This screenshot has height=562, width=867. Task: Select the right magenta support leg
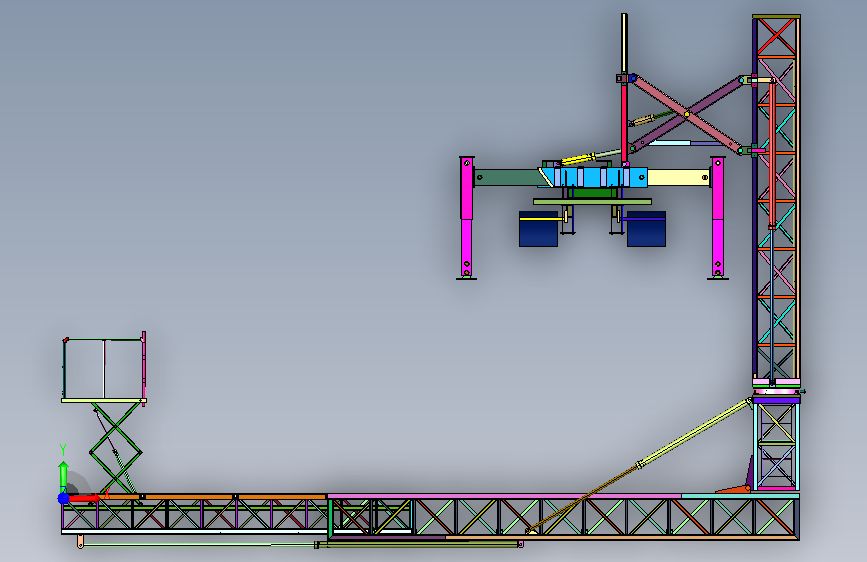[718, 218]
